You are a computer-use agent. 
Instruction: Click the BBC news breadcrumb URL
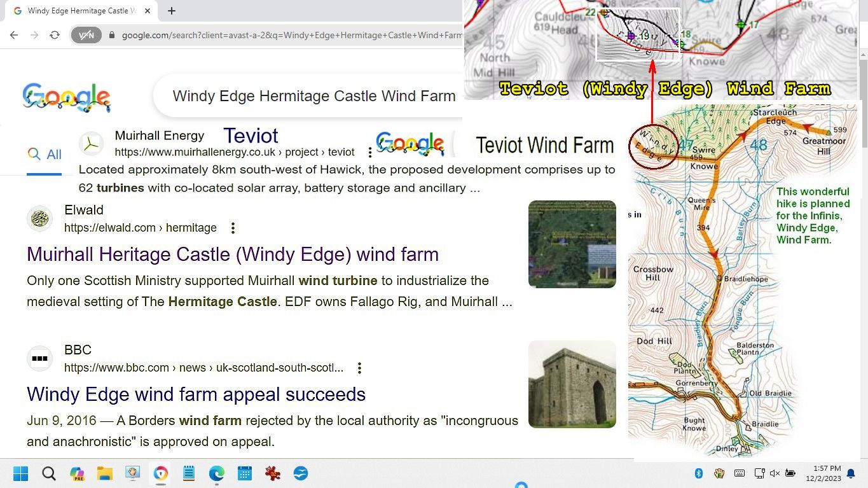203,368
